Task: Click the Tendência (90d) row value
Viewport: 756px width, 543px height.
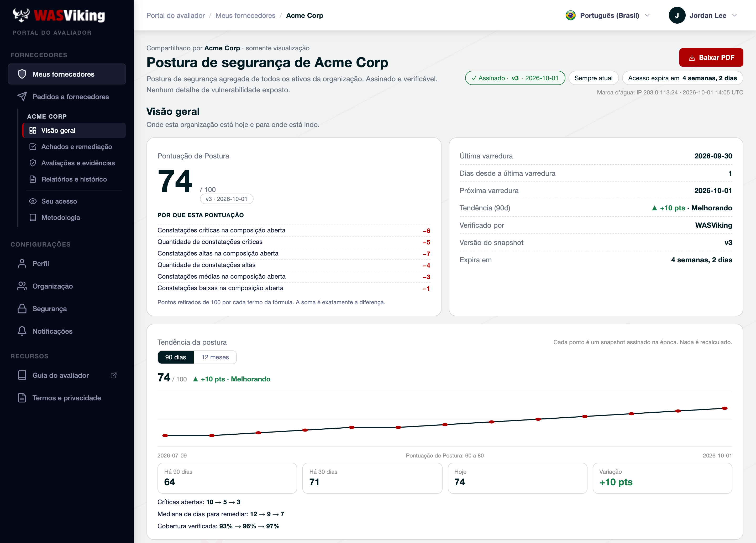Action: point(692,208)
